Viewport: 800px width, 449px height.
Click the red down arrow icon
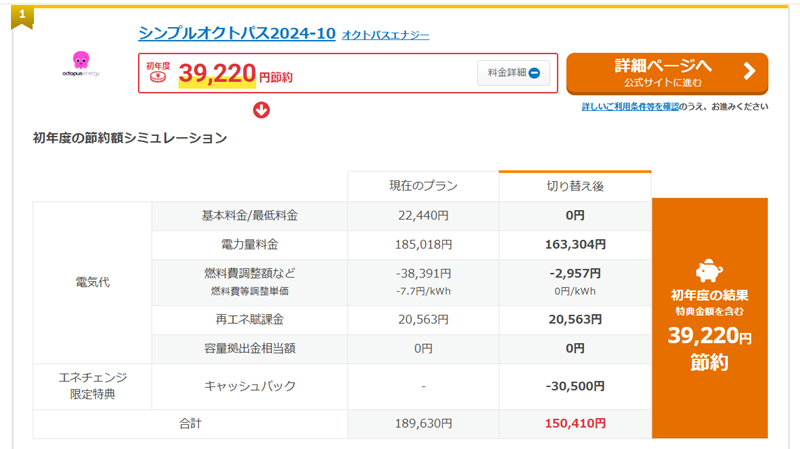click(x=261, y=110)
